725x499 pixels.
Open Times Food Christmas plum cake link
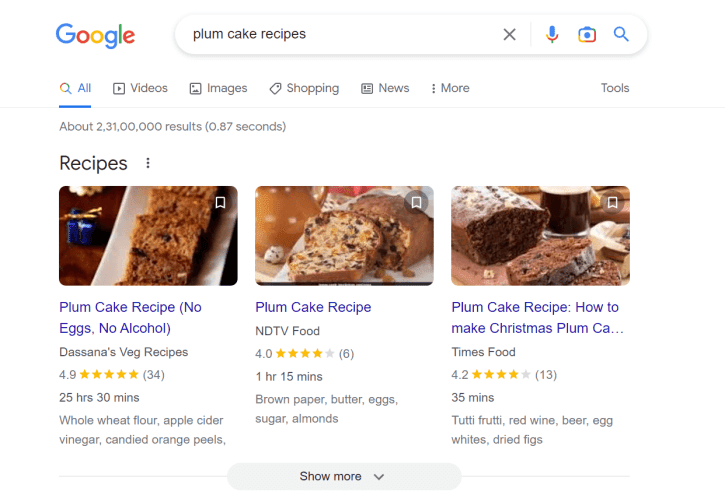tap(537, 318)
